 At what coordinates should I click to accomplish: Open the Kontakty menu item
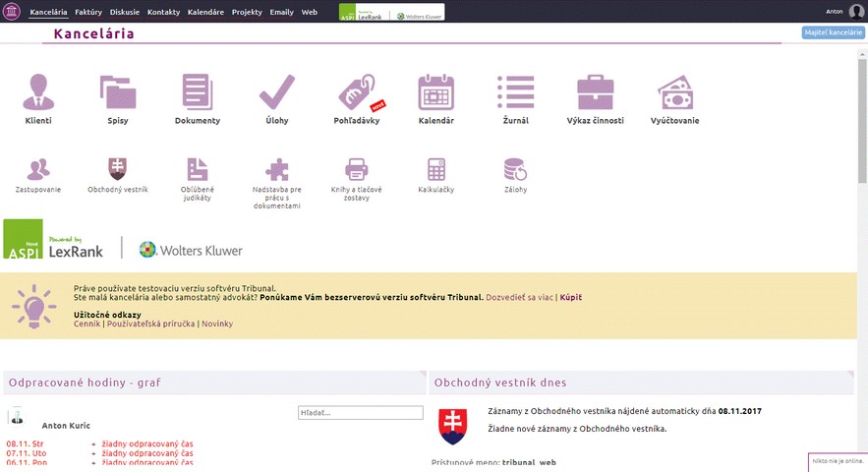pyautogui.click(x=163, y=12)
